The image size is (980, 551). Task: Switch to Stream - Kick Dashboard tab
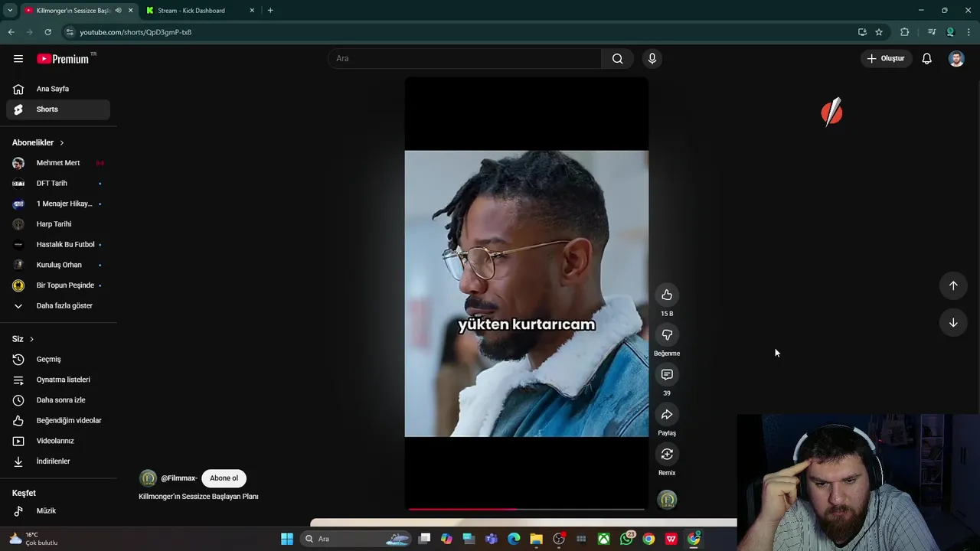tap(199, 11)
